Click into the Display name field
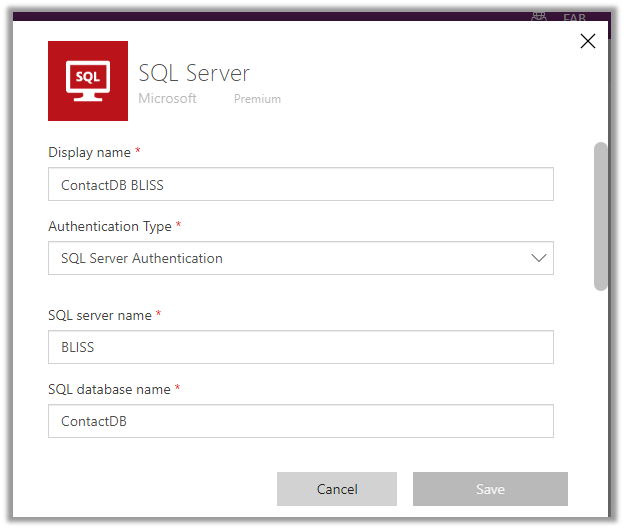Image resolution: width=624 pixels, height=529 pixels. click(x=300, y=185)
